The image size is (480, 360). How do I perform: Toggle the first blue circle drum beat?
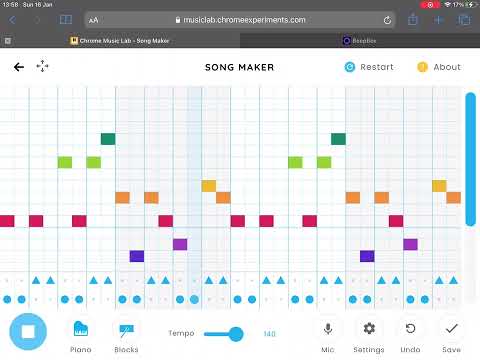7,299
